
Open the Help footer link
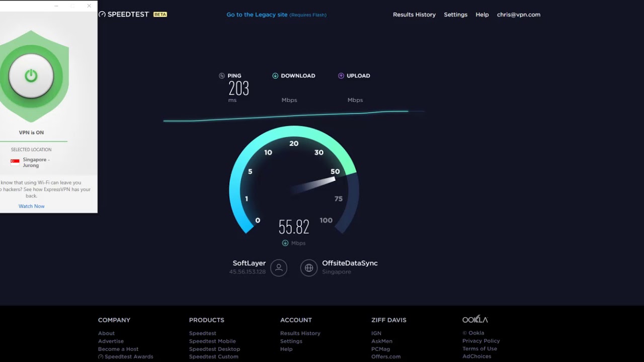286,349
